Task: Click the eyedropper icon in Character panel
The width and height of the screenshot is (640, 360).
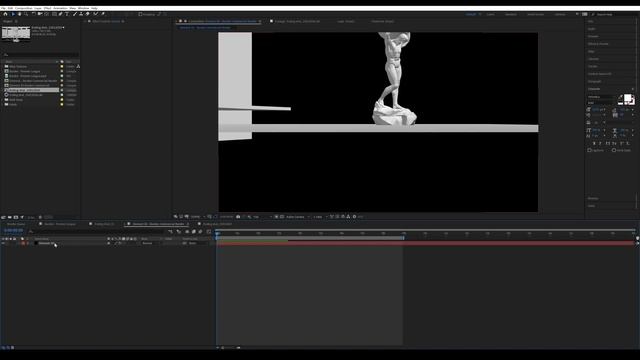Action: tap(620, 97)
